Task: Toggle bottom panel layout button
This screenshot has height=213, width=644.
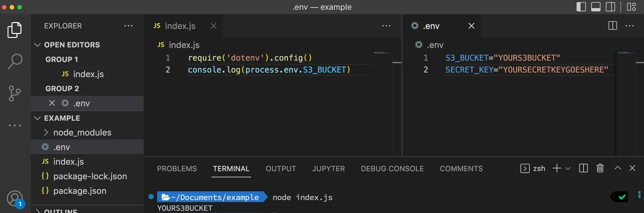Action: point(596,7)
